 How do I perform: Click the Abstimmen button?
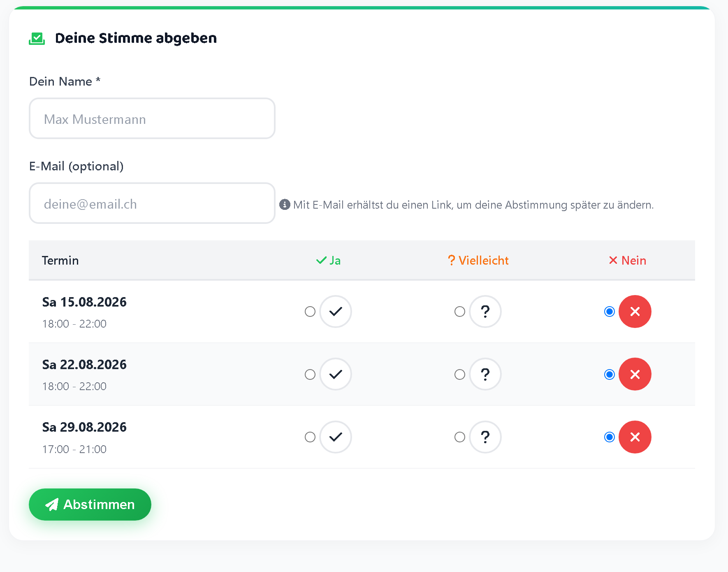(x=90, y=505)
